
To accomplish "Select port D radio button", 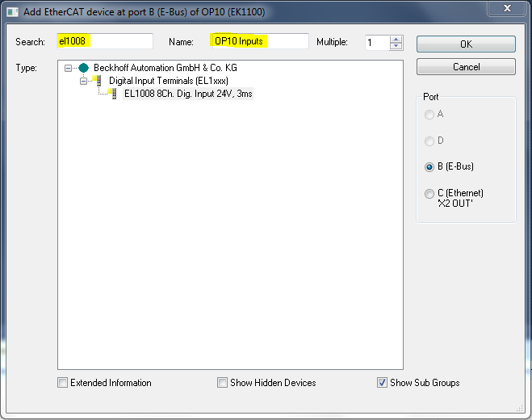I will point(429,141).
